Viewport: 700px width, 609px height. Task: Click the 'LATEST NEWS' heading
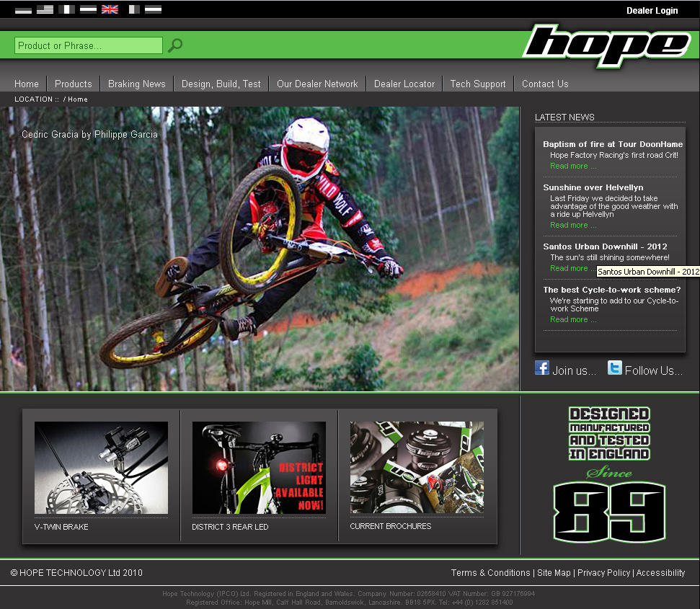pyautogui.click(x=564, y=117)
